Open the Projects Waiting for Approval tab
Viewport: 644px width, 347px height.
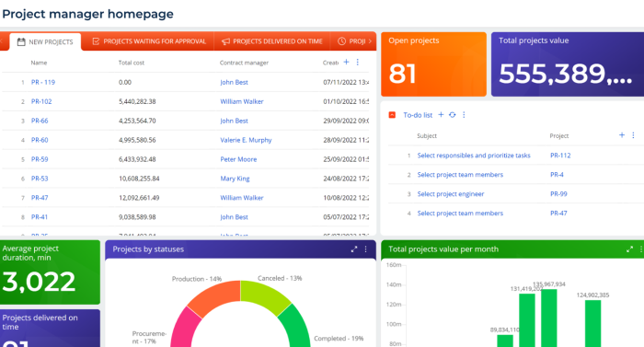[x=149, y=41]
